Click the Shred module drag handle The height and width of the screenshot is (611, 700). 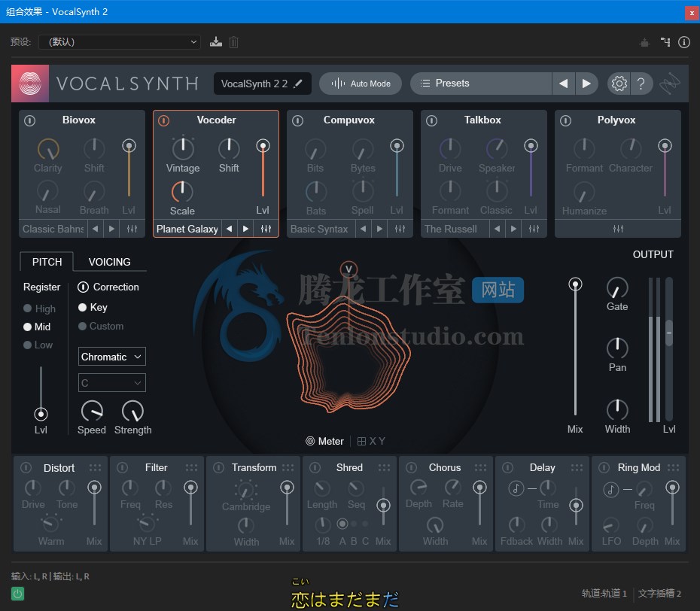coord(385,468)
